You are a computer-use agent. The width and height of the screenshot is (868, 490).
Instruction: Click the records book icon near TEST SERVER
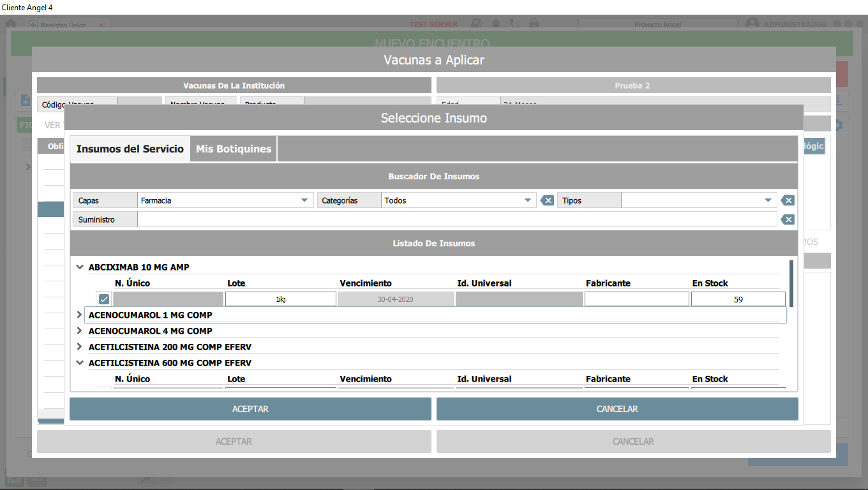tap(475, 23)
